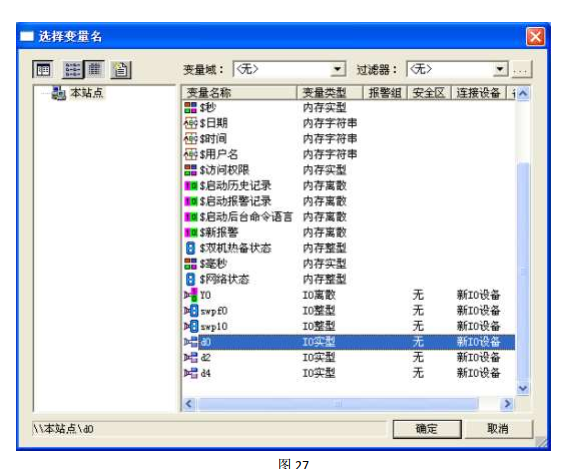The height and width of the screenshot is (469, 562).
Task: Click the vertical scrollbar down arrow
Action: pos(523,388)
